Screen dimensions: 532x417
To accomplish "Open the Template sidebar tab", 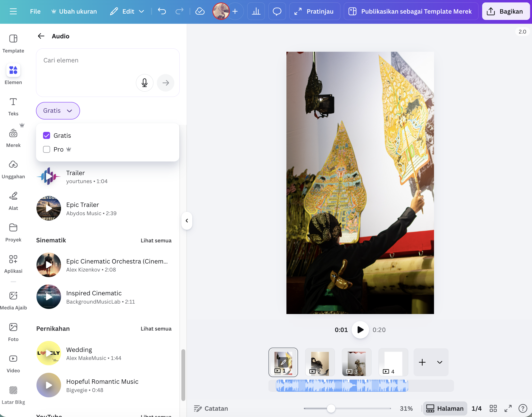I will 13,43.
